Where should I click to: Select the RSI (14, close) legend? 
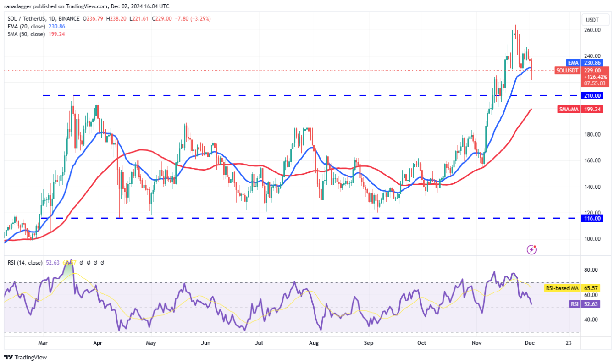click(26, 263)
